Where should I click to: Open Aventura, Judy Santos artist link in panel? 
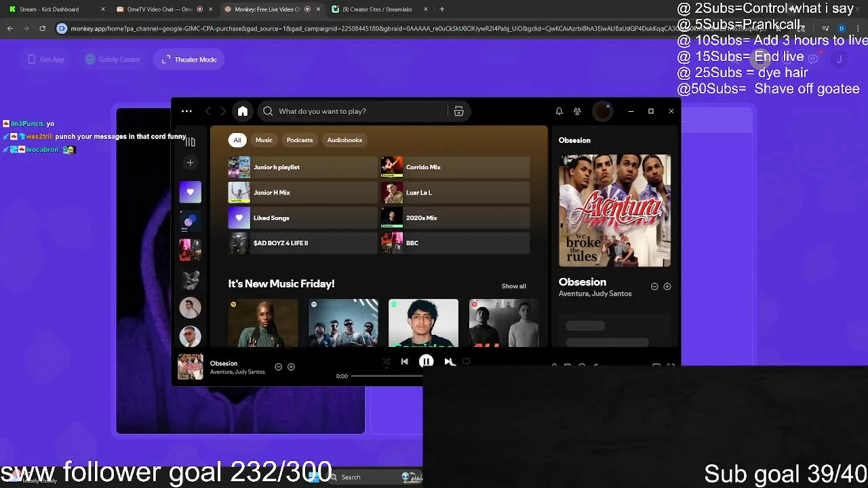[595, 293]
